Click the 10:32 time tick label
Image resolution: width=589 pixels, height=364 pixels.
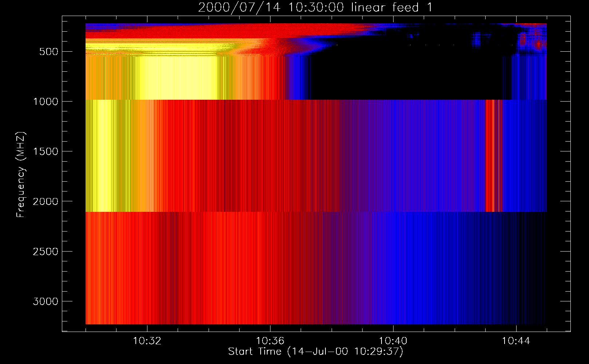(147, 341)
